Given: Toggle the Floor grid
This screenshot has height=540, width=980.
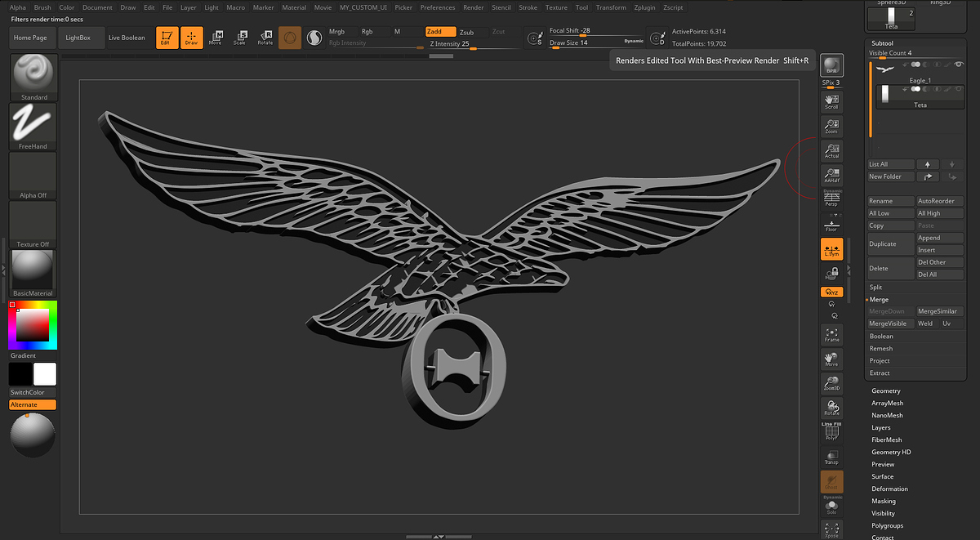Looking at the screenshot, I should pos(831,225).
